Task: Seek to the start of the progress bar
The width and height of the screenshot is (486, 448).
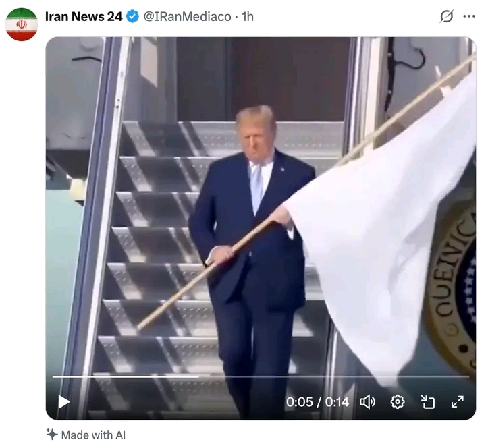Action: pos(53,376)
